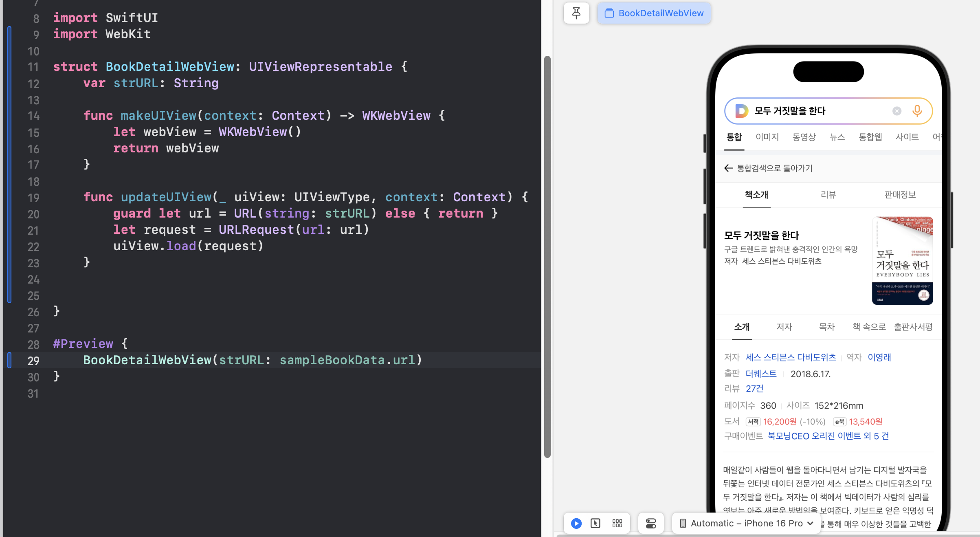Go to the 목차 section tab

click(x=826, y=327)
